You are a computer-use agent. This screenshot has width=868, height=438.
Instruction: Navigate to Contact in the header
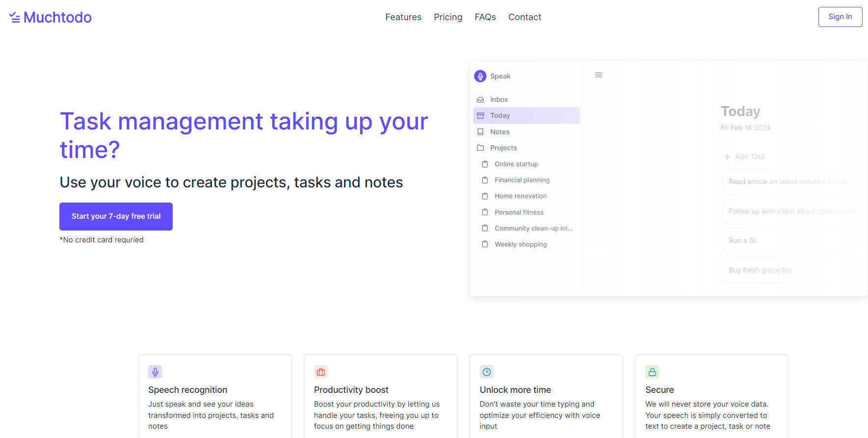pyautogui.click(x=525, y=17)
